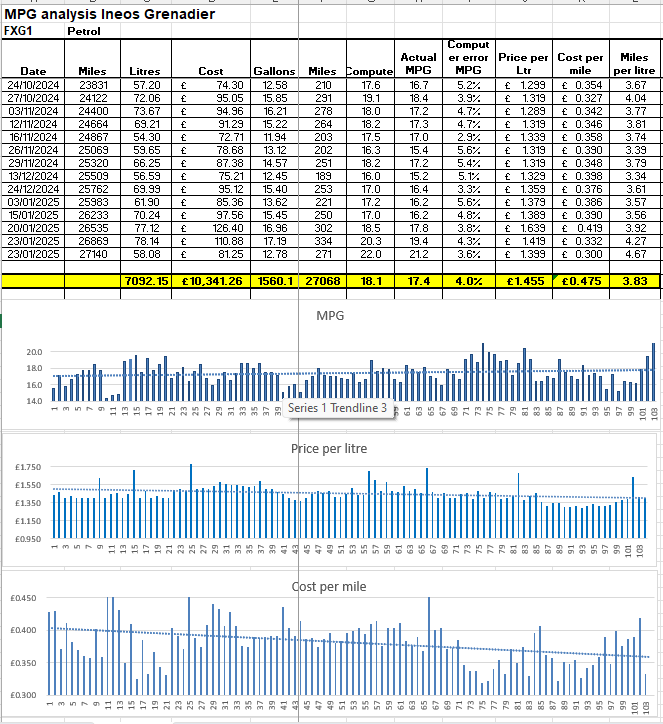Click the £0.300 axis label on cost chart
This screenshot has width=663, height=724.
[x=23, y=695]
